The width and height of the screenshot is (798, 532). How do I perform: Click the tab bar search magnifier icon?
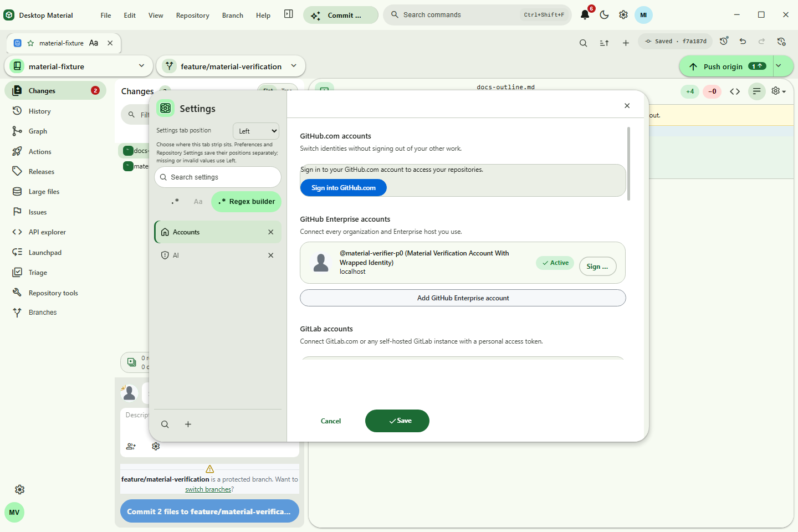(x=583, y=43)
